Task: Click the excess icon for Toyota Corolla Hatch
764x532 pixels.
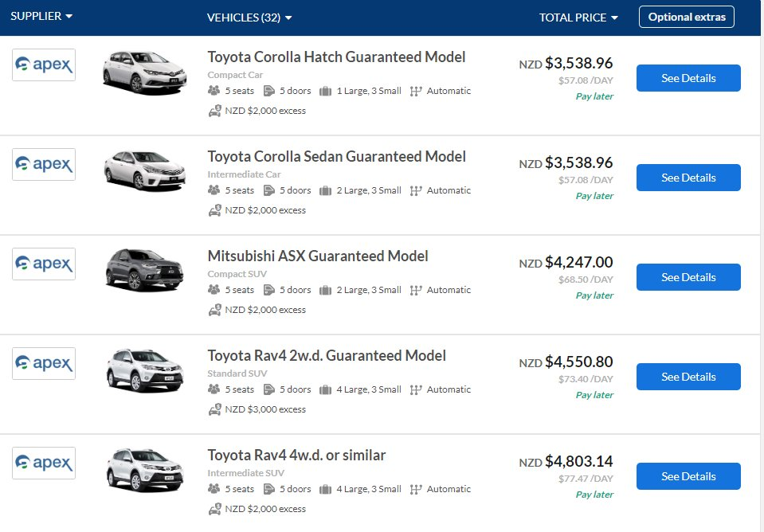Action: pos(214,111)
